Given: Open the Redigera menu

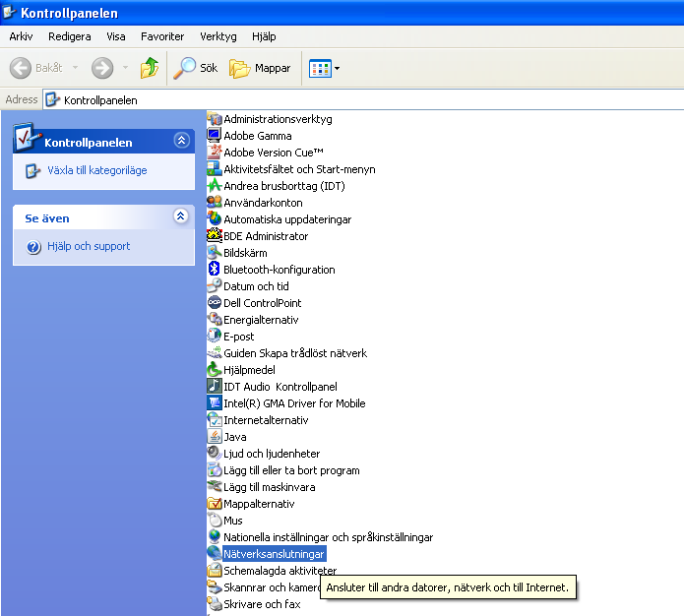Looking at the screenshot, I should coord(70,36).
